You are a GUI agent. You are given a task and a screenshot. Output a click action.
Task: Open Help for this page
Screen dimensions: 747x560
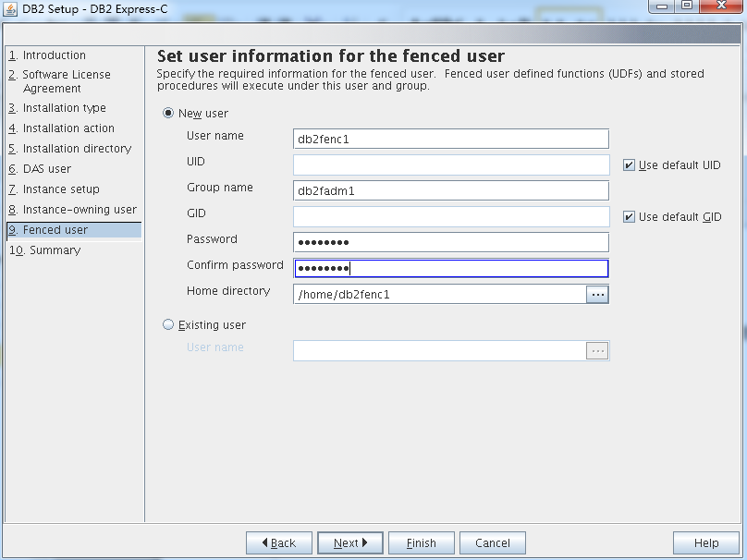pyautogui.click(x=706, y=542)
